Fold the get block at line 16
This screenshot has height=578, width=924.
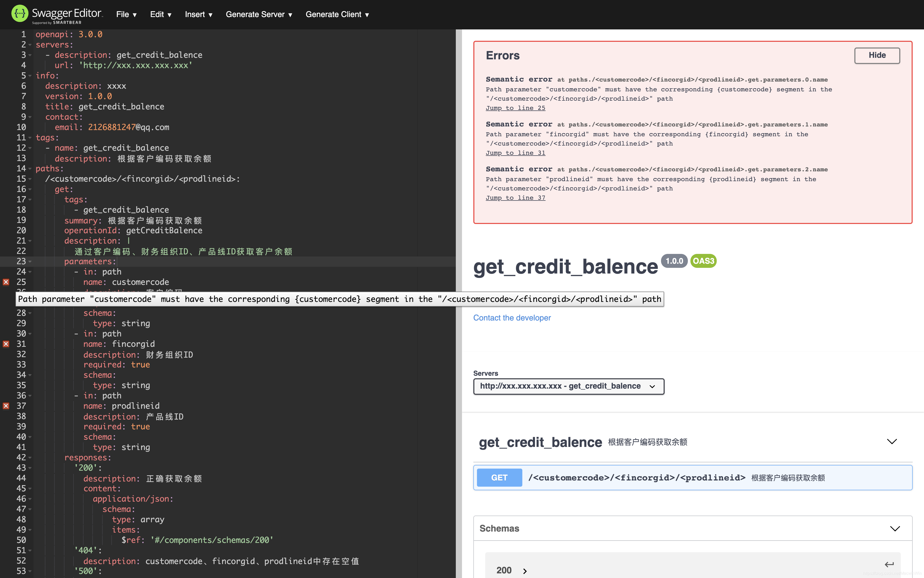tap(30, 189)
